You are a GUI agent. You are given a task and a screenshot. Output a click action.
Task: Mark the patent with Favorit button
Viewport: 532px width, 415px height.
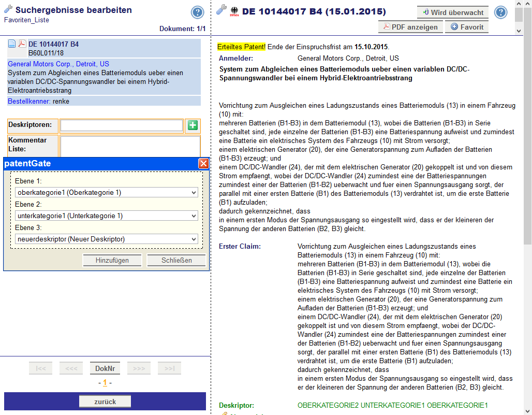click(467, 27)
